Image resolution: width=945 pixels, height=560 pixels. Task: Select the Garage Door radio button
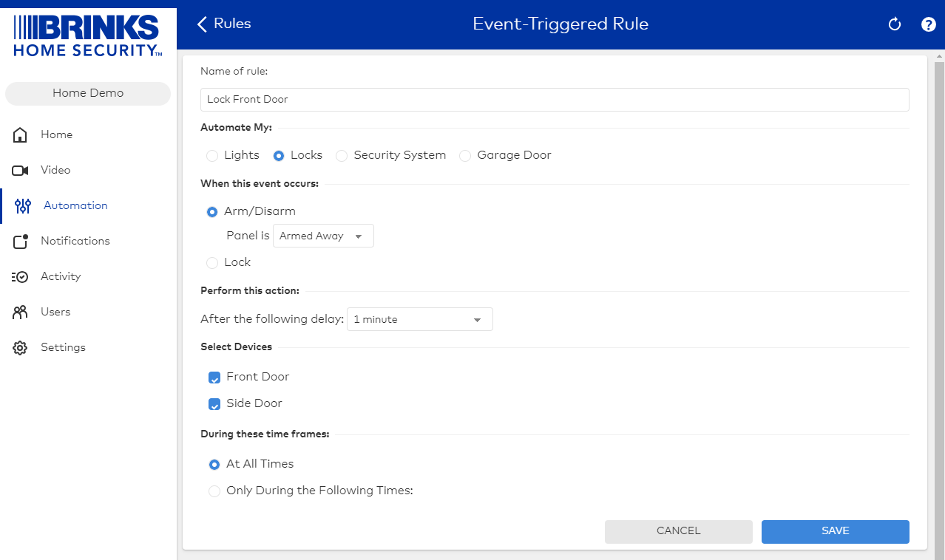(x=465, y=156)
